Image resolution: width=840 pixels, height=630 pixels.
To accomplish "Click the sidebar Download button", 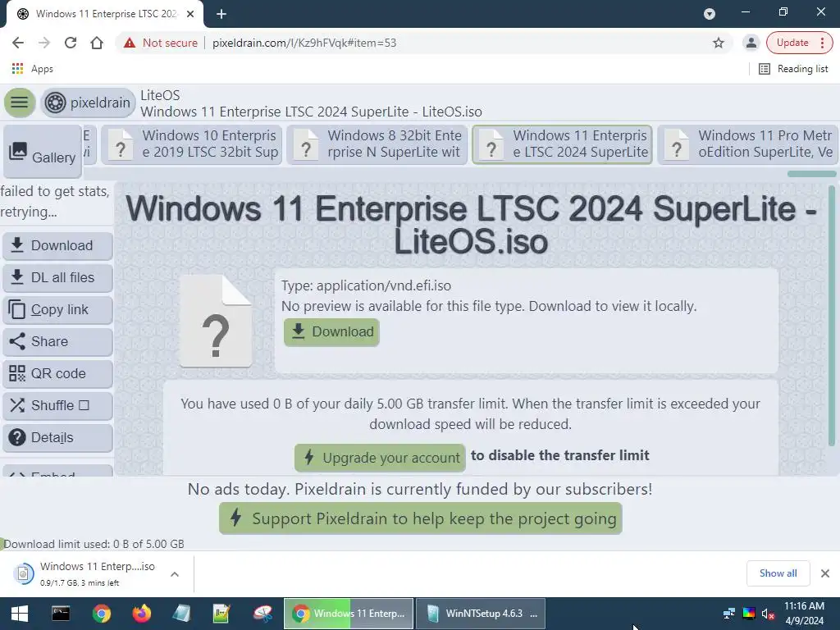I will pyautogui.click(x=58, y=245).
